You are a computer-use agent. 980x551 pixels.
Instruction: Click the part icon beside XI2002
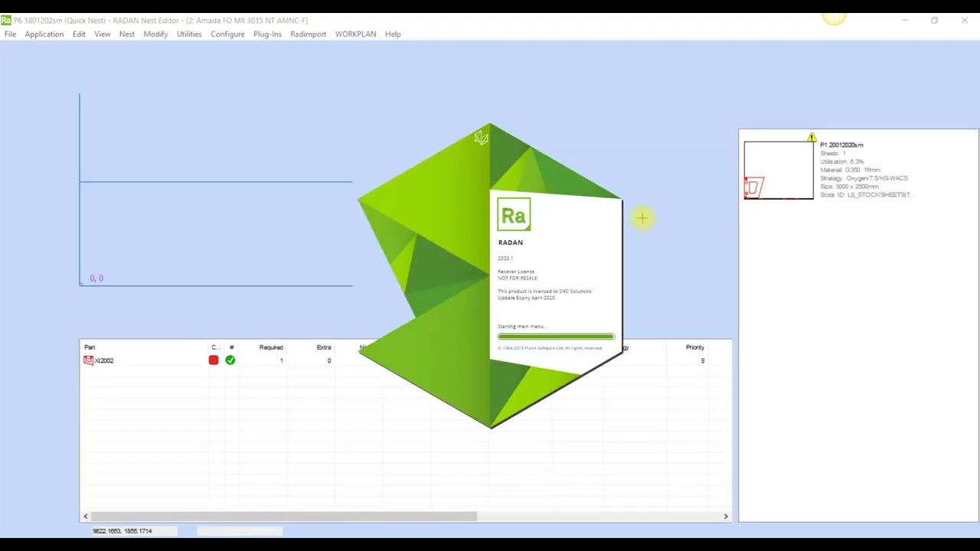coord(88,360)
